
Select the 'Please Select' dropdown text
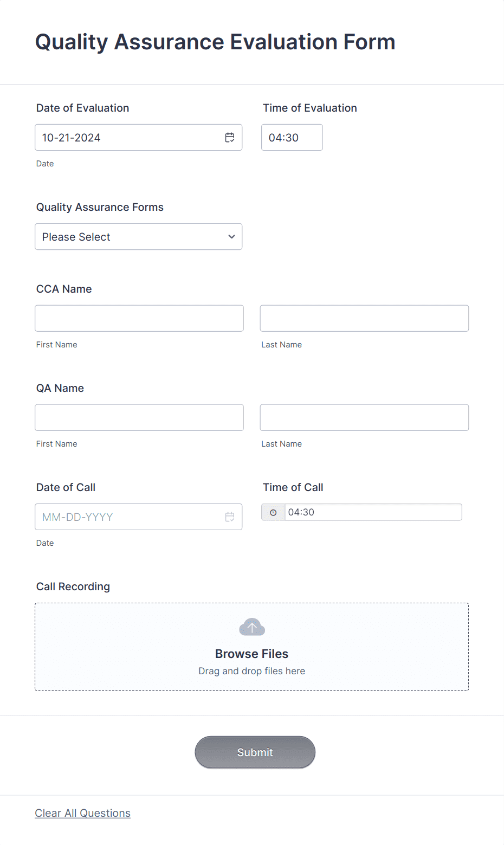[x=76, y=237]
